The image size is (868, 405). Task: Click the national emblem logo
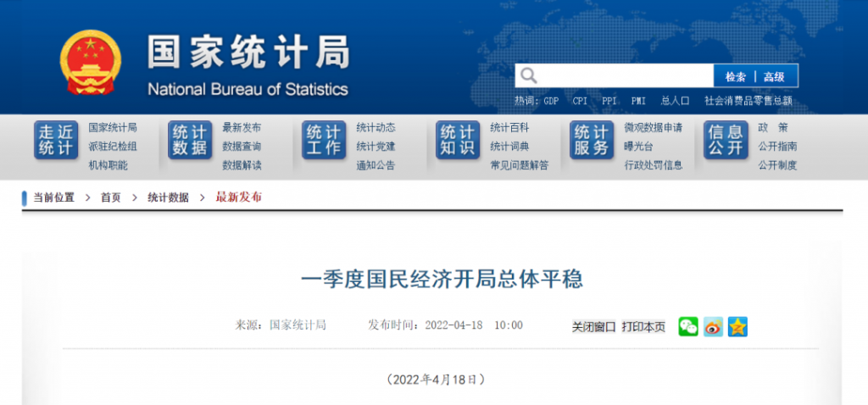pyautogui.click(x=91, y=62)
